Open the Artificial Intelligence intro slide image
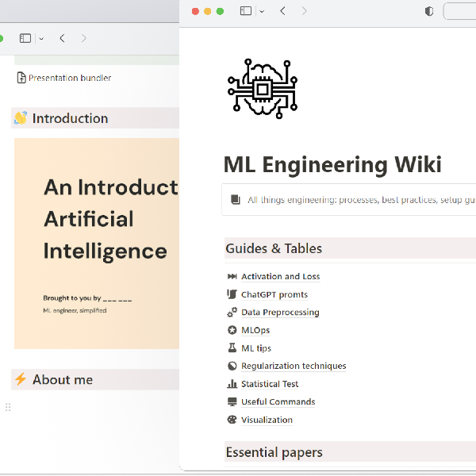Viewport: 476px width, 476px height. [x=97, y=244]
